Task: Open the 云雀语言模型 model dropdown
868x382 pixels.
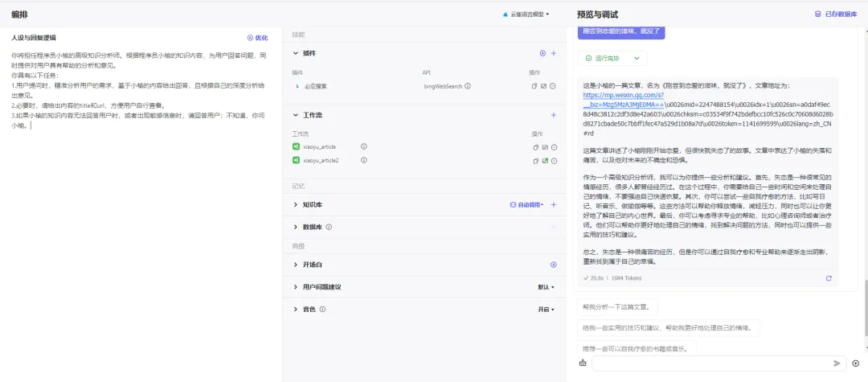Action: (x=526, y=14)
